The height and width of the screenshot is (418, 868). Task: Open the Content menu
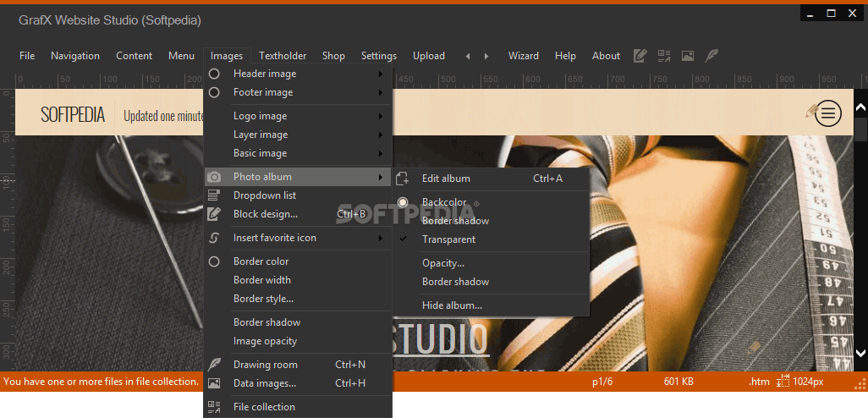click(134, 56)
